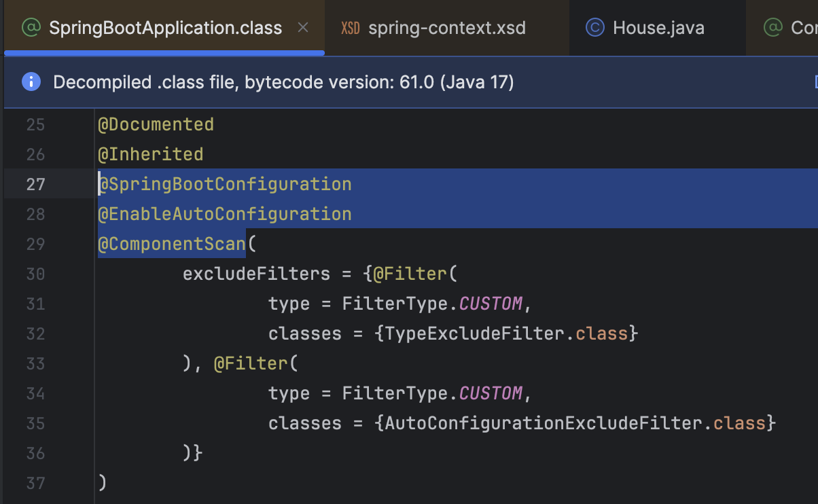The width and height of the screenshot is (818, 504).
Task: Click line number 25 in the gutter
Action: (x=35, y=125)
